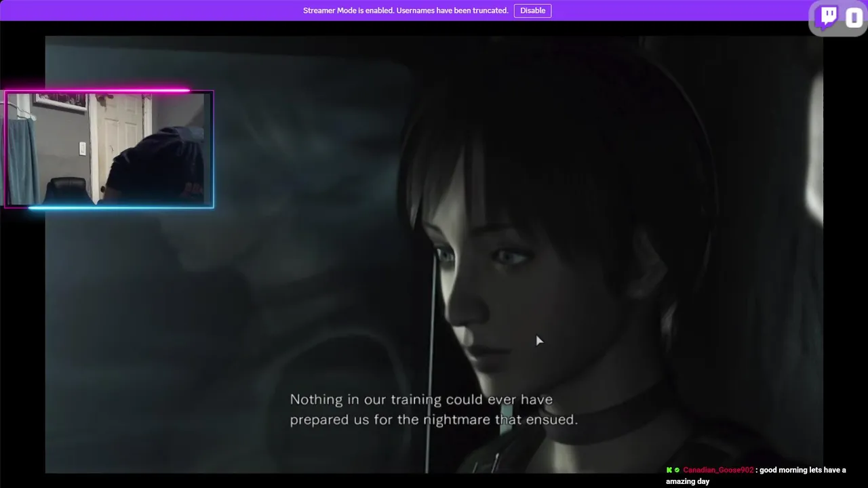
Task: Click the white viewer count badge
Action: coord(854,18)
